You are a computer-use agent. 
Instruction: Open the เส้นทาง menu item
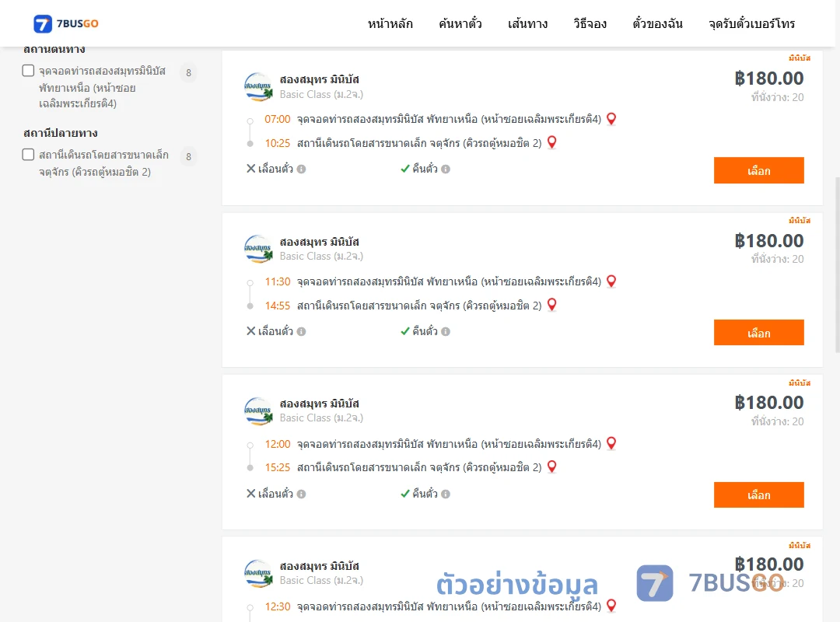(x=527, y=23)
